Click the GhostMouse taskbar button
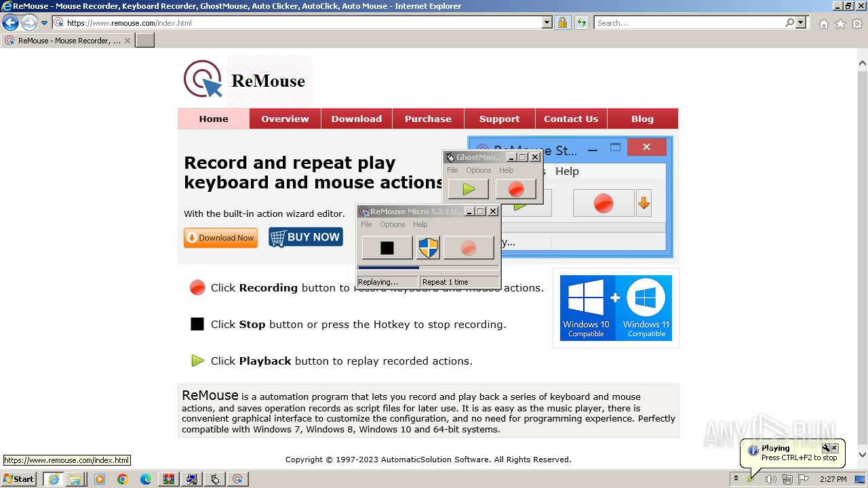The width and height of the screenshot is (868, 488). 215,479
